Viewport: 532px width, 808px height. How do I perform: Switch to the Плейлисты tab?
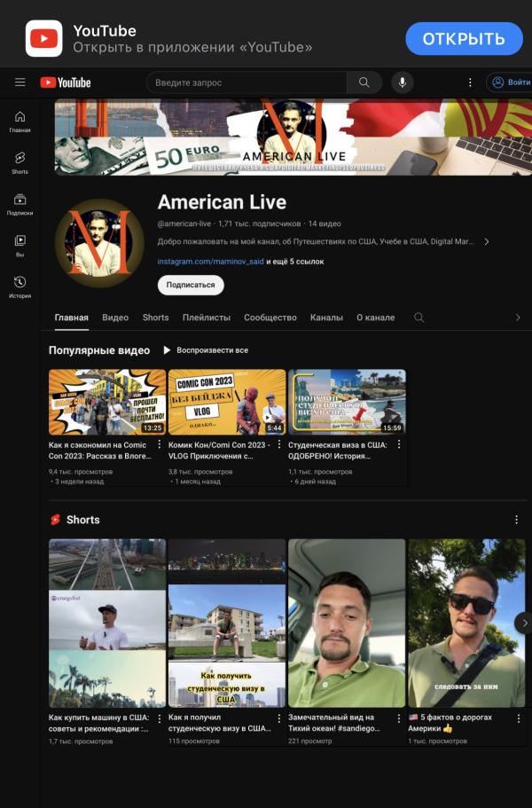click(207, 318)
